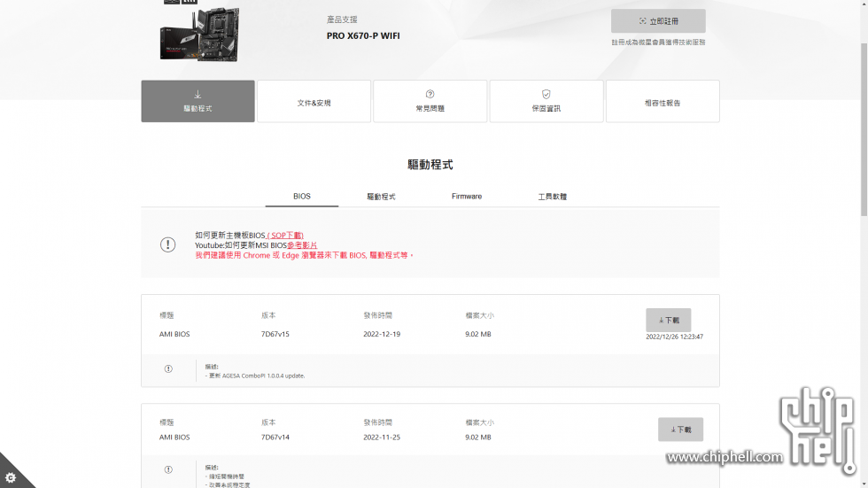Click the exclamation icon in the BIOS notice
868x488 pixels.
point(167,244)
